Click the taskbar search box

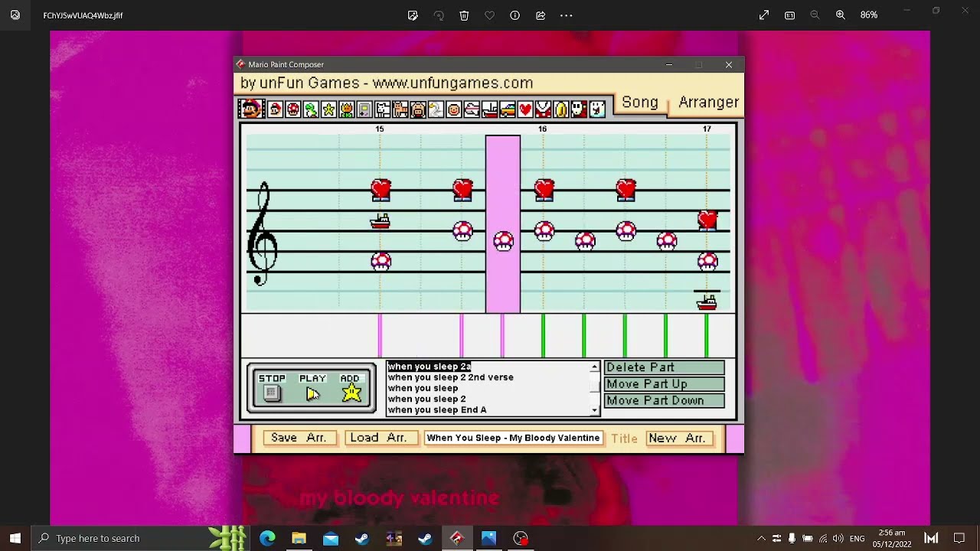[x=141, y=538]
